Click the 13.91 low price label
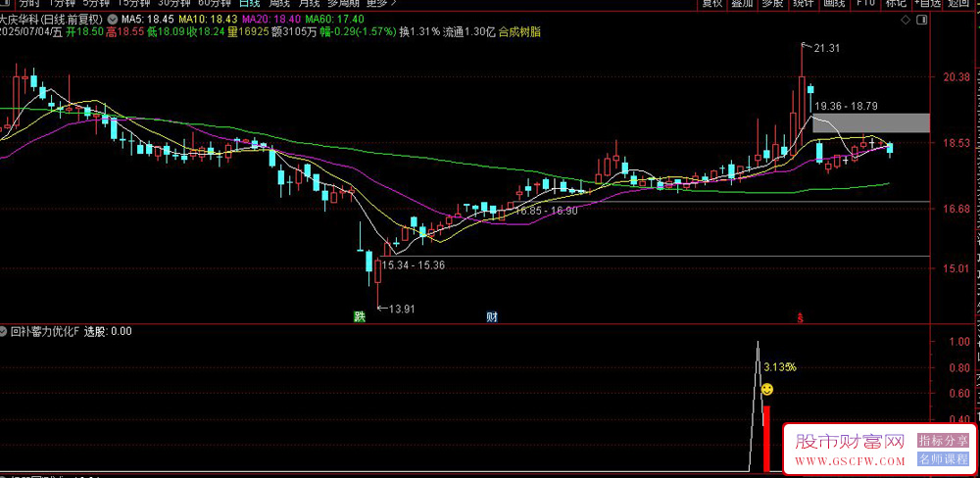 (x=402, y=308)
